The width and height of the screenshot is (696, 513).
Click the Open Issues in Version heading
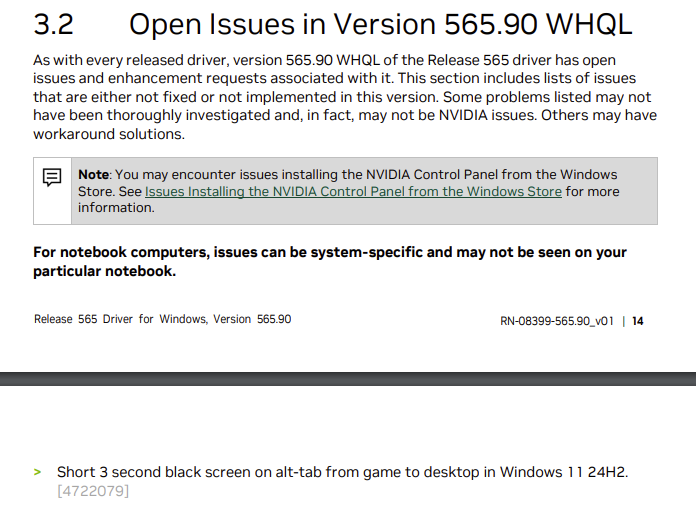click(x=381, y=25)
